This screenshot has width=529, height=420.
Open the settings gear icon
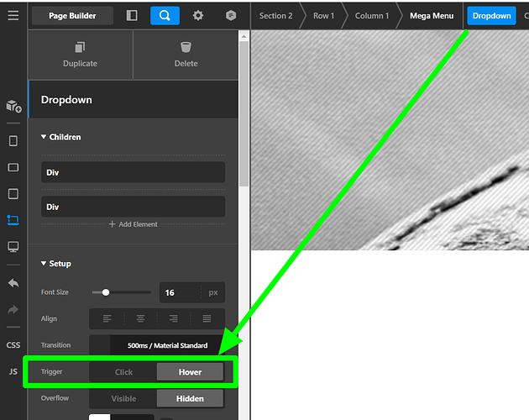click(198, 15)
